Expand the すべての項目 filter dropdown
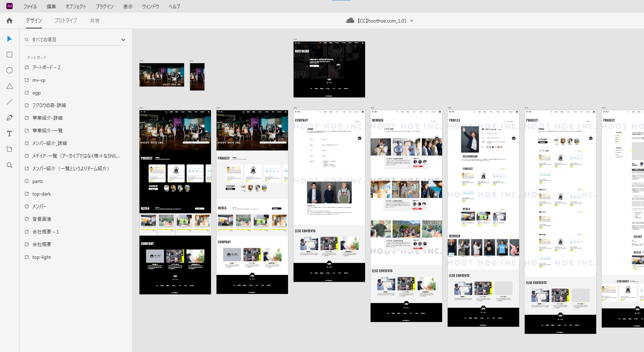Screen dimensions: 644x352 [123, 40]
